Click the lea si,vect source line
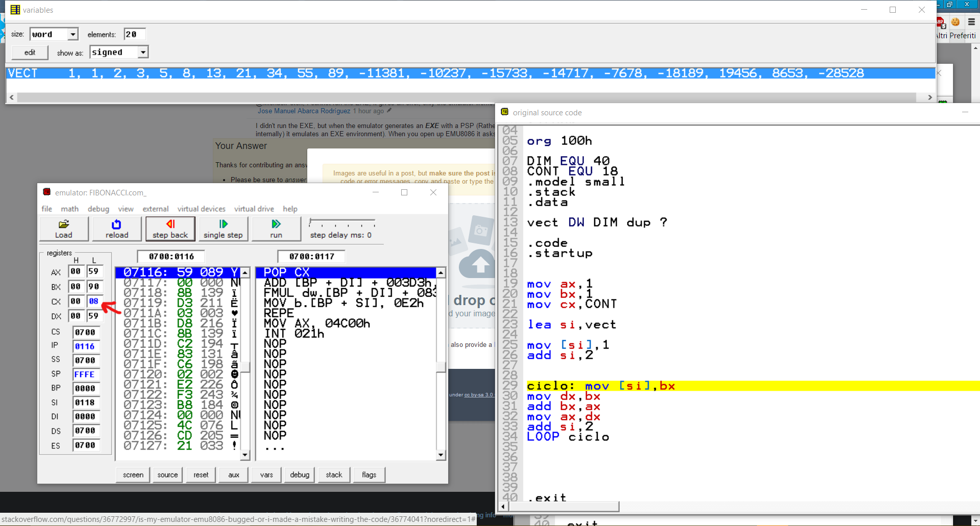 pos(572,324)
